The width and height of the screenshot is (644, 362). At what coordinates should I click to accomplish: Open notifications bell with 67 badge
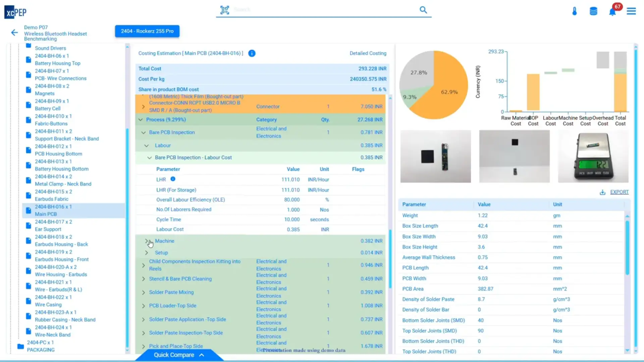coord(612,12)
